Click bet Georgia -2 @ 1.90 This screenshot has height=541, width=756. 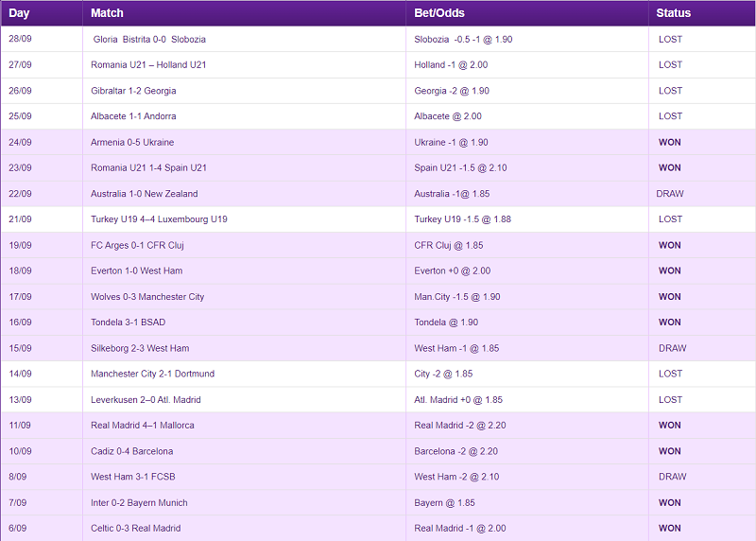pos(452,91)
